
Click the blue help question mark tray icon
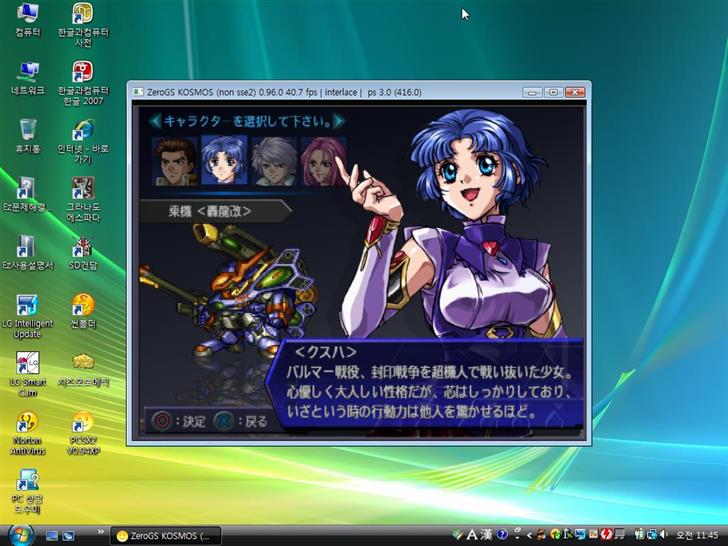pos(502,534)
